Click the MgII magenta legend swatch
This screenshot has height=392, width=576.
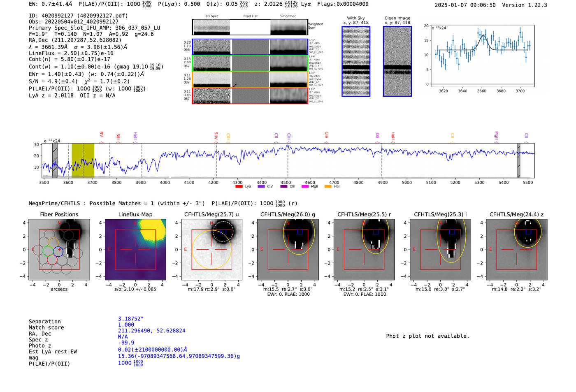[x=305, y=186]
